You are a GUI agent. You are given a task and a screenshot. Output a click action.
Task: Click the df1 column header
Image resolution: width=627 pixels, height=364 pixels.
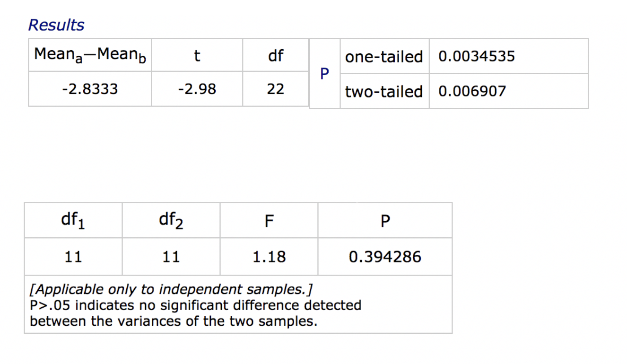click(x=73, y=220)
